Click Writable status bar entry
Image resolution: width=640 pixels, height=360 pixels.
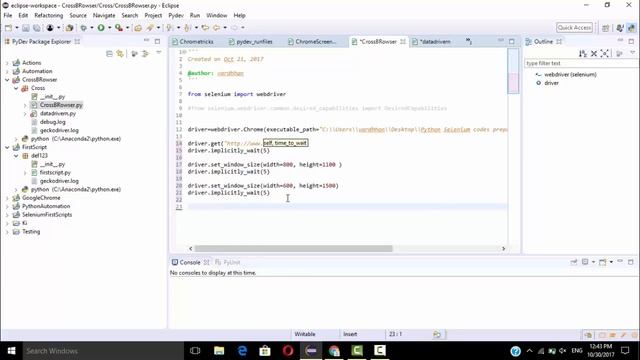tap(305, 334)
